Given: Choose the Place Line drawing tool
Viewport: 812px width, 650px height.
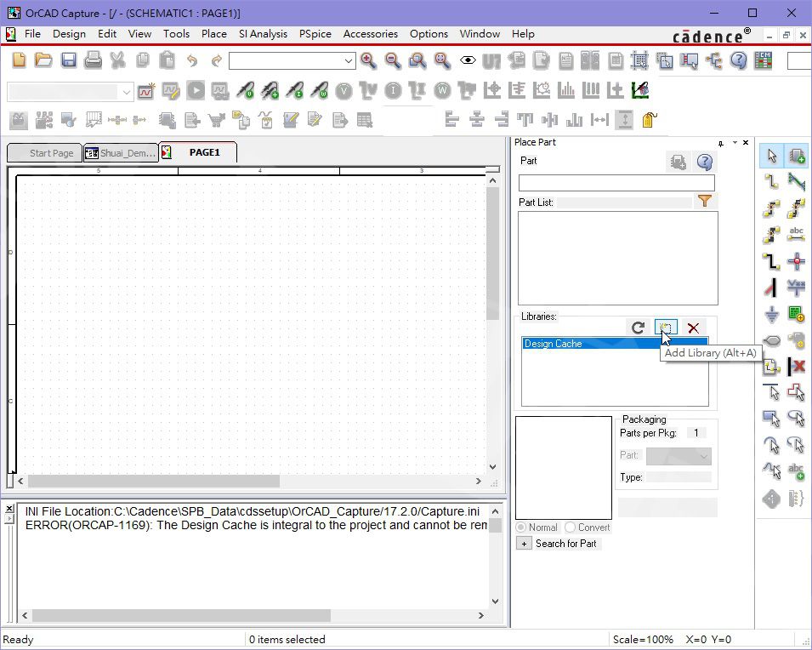Looking at the screenshot, I should pyautogui.click(x=771, y=392).
